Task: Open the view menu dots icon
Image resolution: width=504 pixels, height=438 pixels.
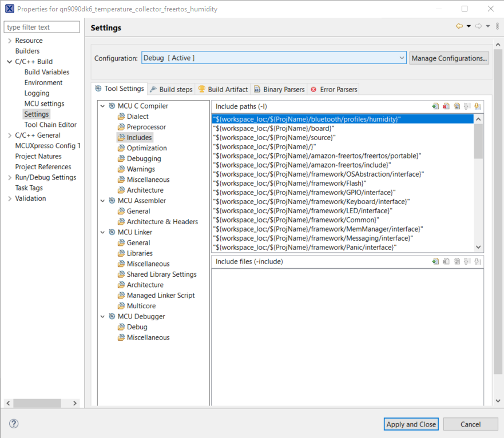Action: point(497,26)
